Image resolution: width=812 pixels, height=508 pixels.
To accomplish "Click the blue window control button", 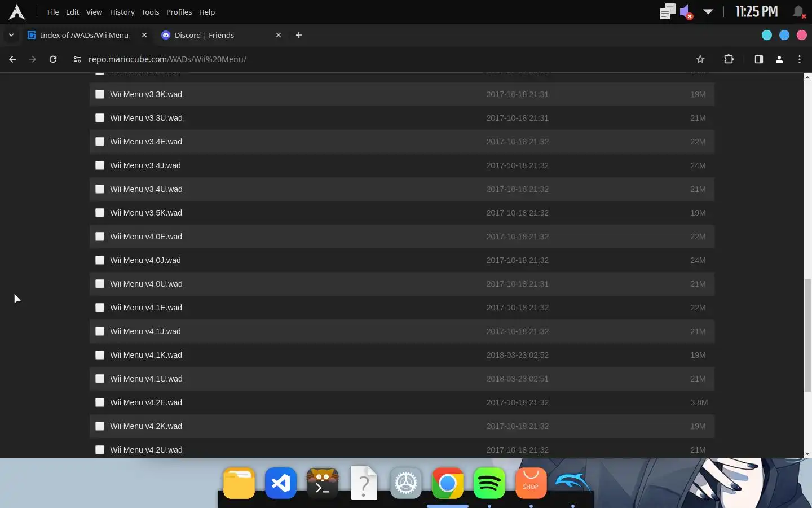I will pos(784,35).
